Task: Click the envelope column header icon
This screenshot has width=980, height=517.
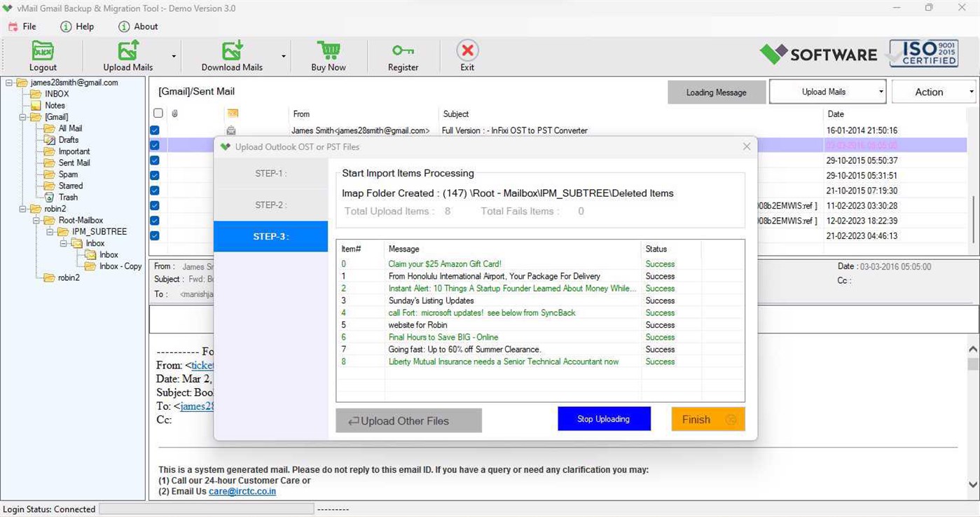Action: coord(233,113)
